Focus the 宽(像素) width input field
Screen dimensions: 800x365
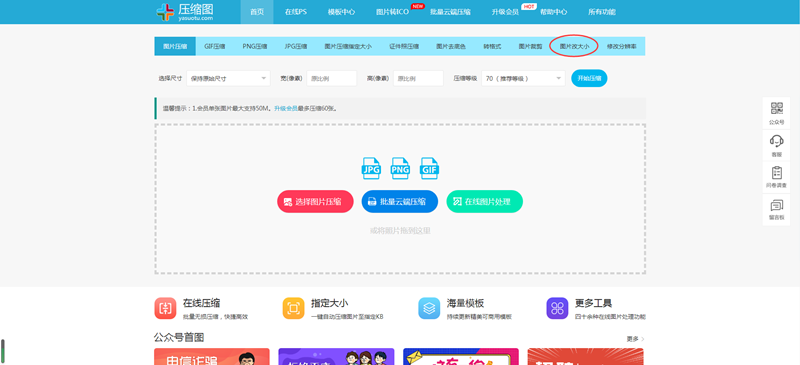[x=332, y=79]
